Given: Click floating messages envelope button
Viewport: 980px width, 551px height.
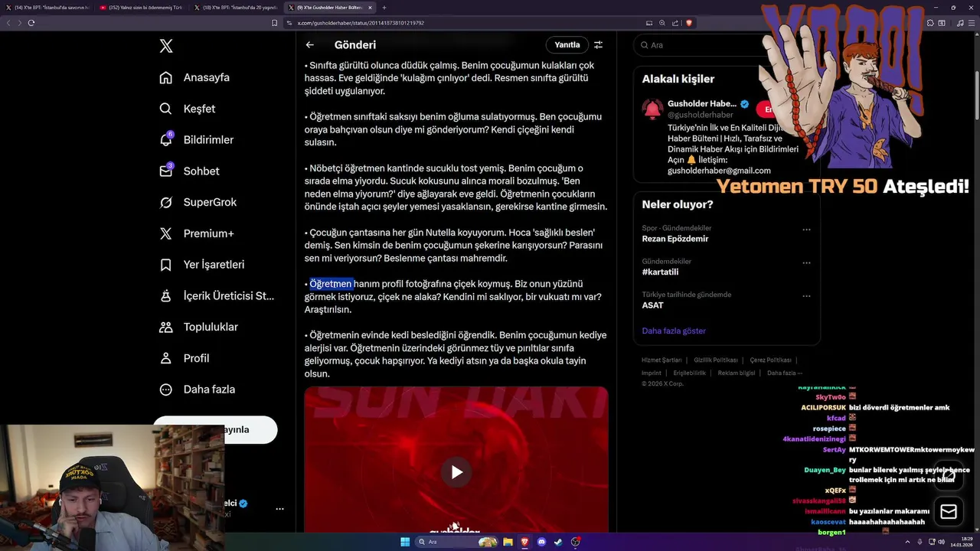Looking at the screenshot, I should coord(949,511).
